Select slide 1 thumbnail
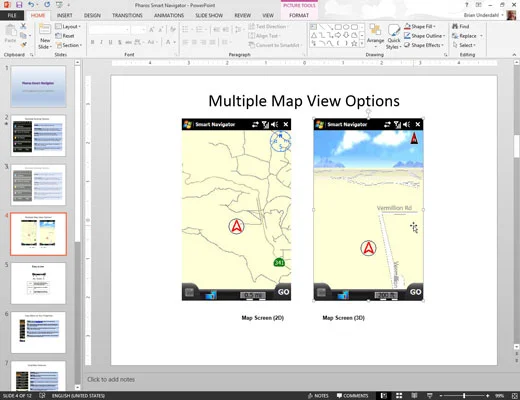Image resolution: width=520 pixels, height=400 pixels. (38, 86)
